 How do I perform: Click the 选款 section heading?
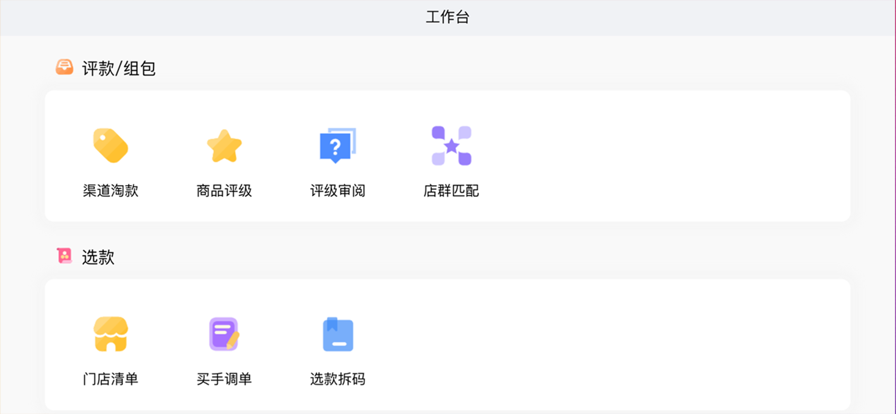coord(98,257)
